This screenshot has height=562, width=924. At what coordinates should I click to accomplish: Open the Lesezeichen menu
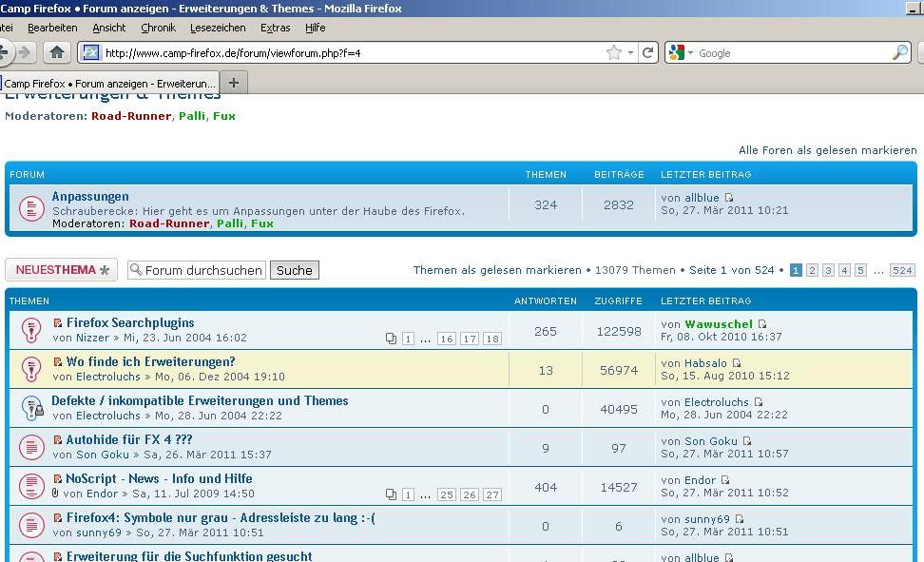pos(218,28)
